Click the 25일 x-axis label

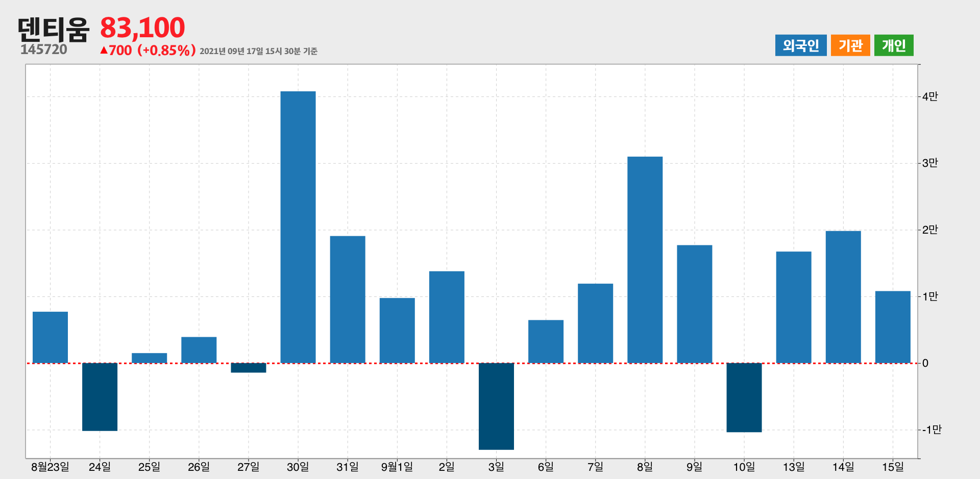click(149, 467)
